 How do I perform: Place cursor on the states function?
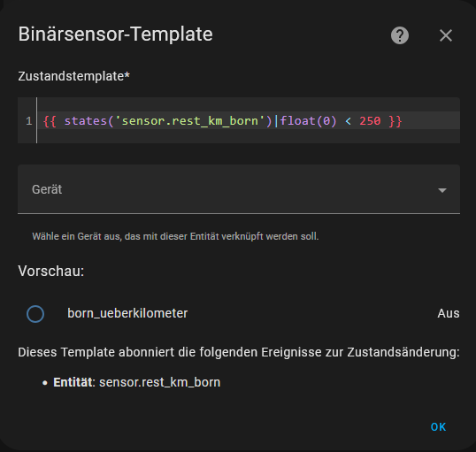[85, 121]
